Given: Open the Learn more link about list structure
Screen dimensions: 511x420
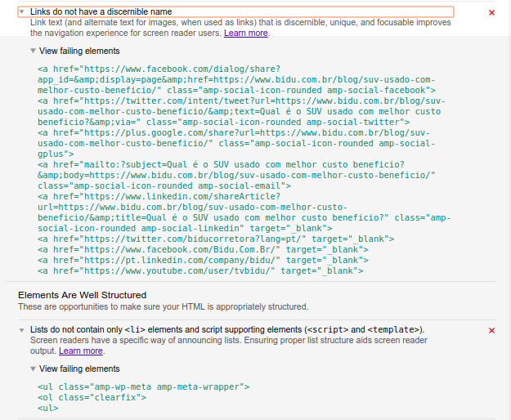Looking at the screenshot, I should 81,351.
